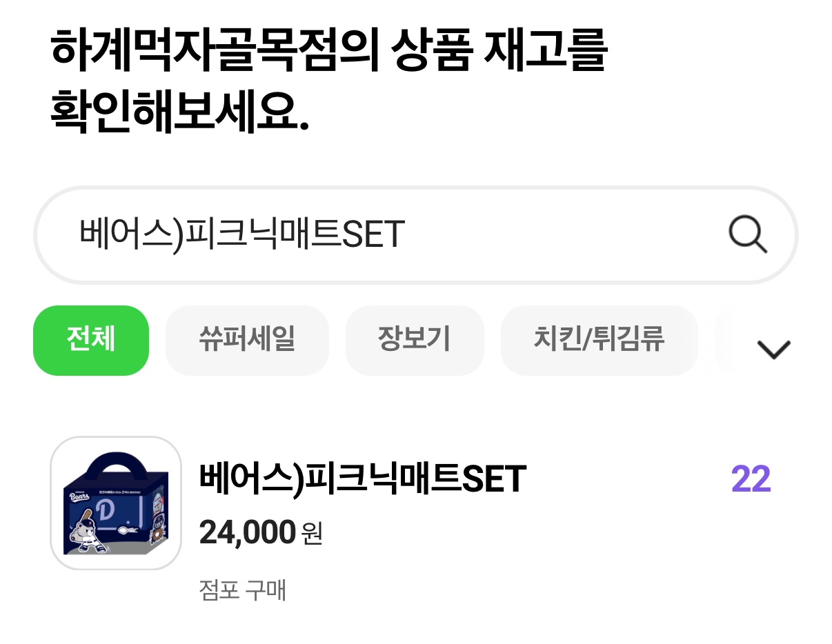Tap the magnifier search icon
The image size is (832, 644).
[x=748, y=235]
